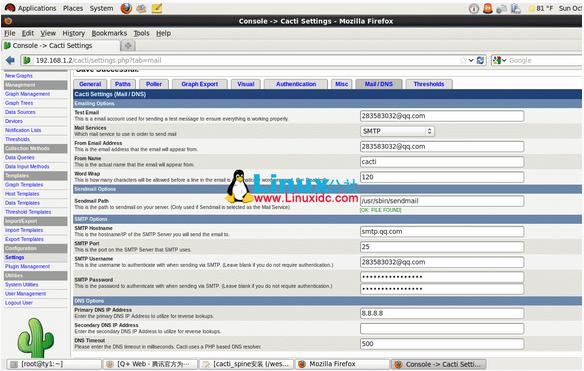Image resolution: width=584 pixels, height=371 pixels.
Task: Switch to the Q+ Web taskbar window
Action: [x=150, y=364]
